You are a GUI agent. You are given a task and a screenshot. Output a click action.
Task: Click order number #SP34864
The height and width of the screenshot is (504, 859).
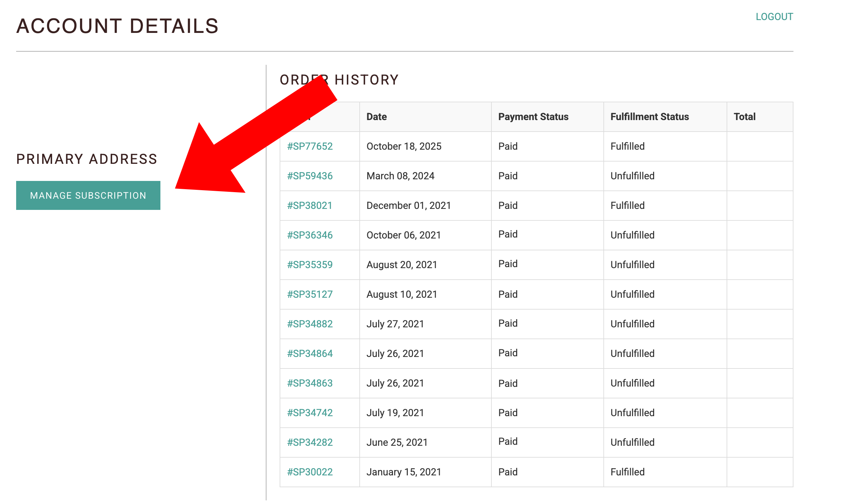310,354
